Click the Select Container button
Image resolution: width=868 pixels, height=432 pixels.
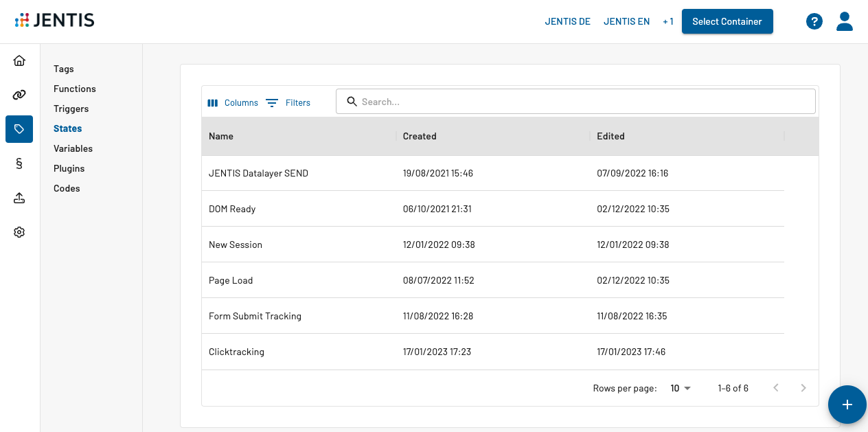point(727,21)
